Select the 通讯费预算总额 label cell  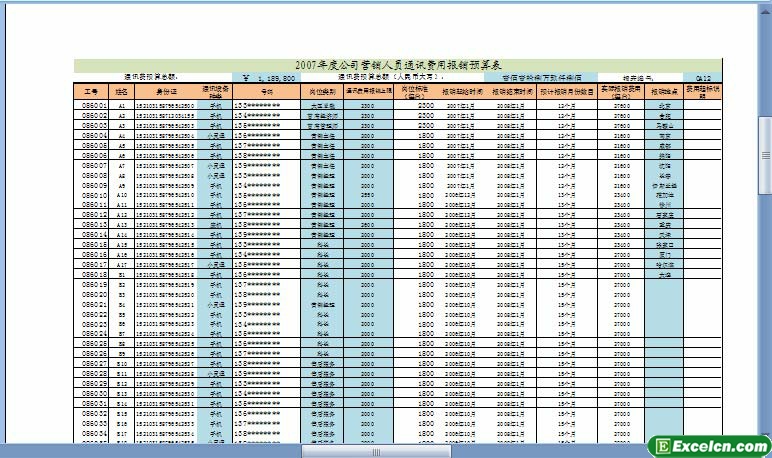click(153, 77)
